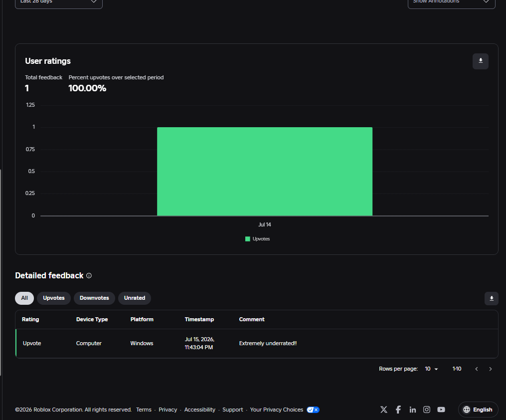Click the 1-10 pagination range text

457,369
